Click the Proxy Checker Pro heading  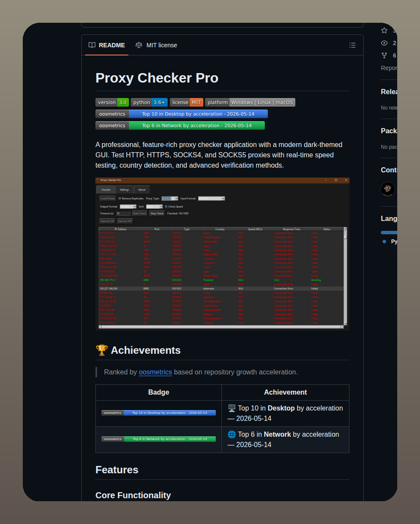point(157,78)
